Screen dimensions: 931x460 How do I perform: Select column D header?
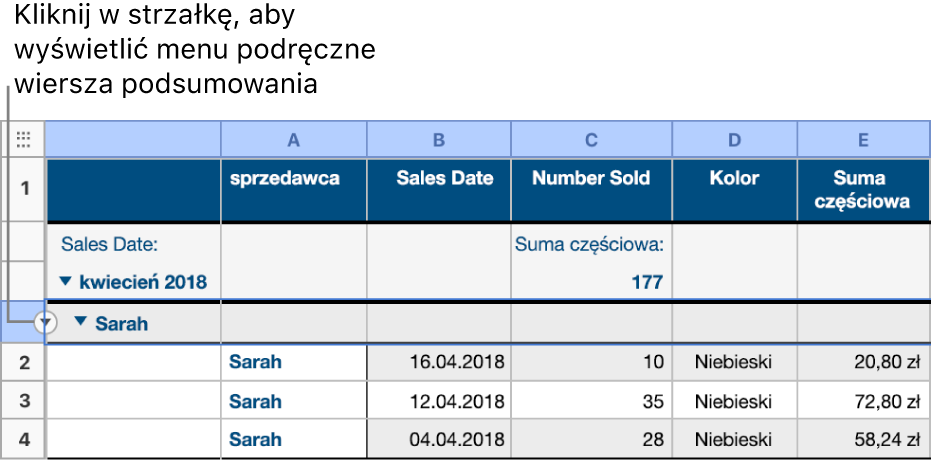click(x=735, y=139)
